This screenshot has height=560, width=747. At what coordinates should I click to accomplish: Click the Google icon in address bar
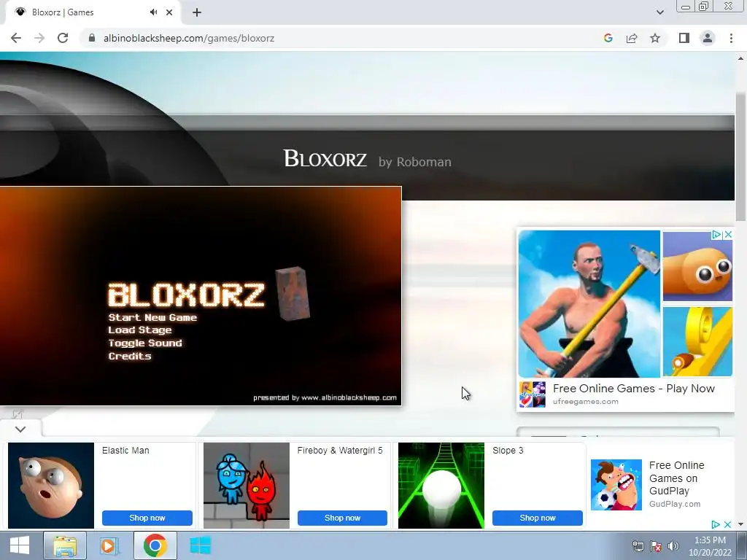point(608,38)
